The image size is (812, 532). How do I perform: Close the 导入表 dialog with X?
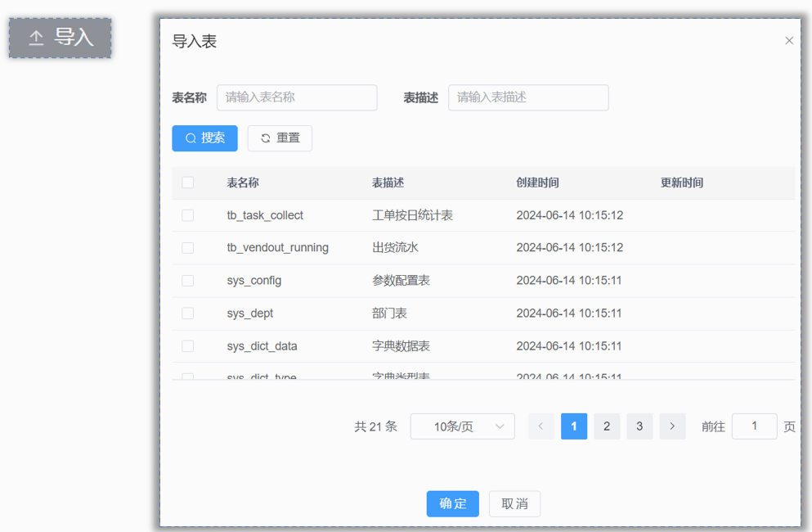(x=788, y=41)
